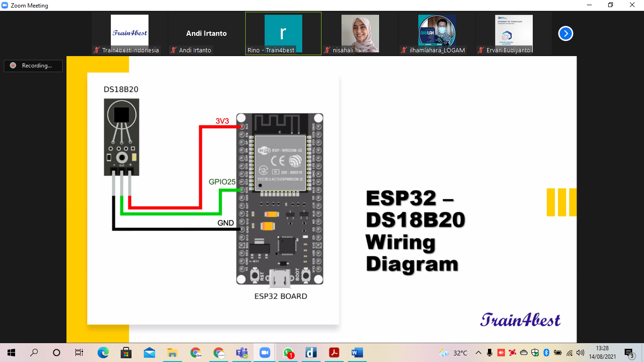
Task: Open Microsoft Teams in the taskbar
Action: point(241,353)
